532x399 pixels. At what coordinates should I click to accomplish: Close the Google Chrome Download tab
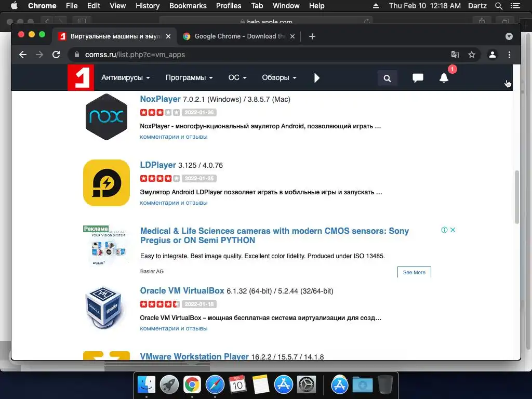pyautogui.click(x=292, y=36)
